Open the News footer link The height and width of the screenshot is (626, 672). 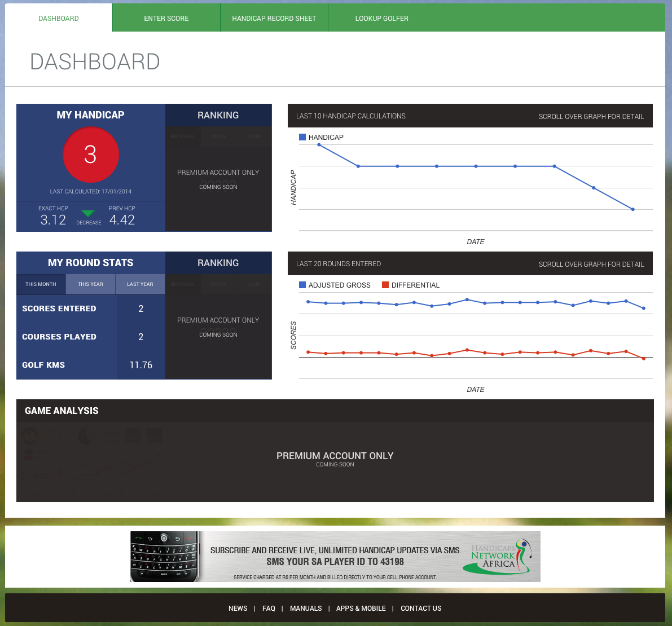[238, 609]
